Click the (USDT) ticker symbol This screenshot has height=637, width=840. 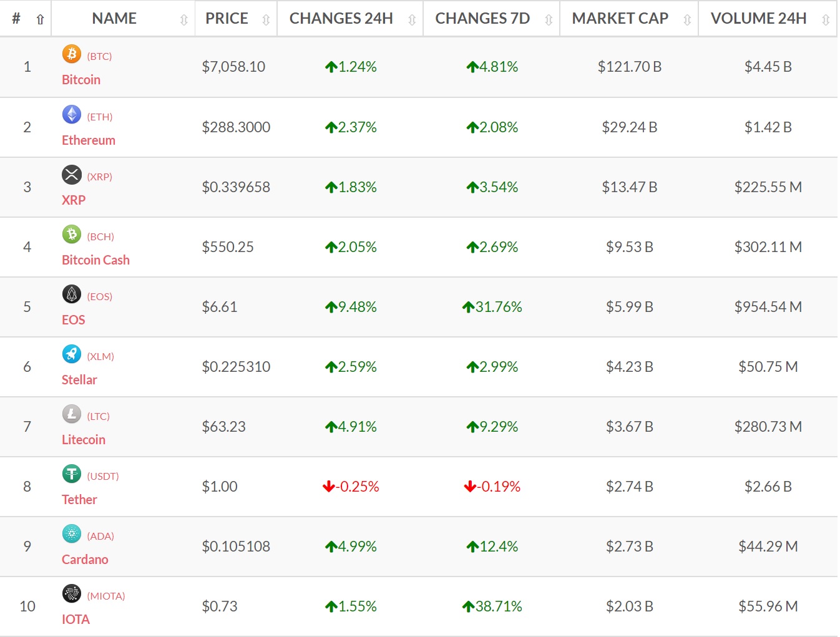tap(103, 476)
